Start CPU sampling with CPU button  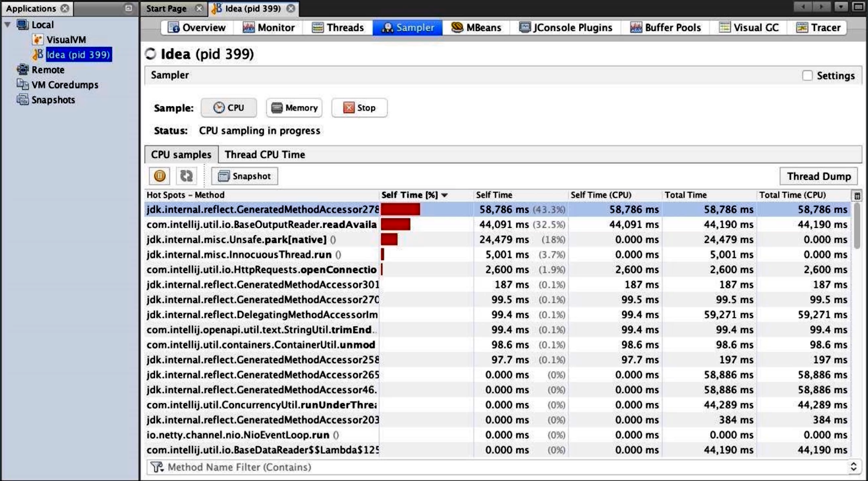[x=229, y=108]
